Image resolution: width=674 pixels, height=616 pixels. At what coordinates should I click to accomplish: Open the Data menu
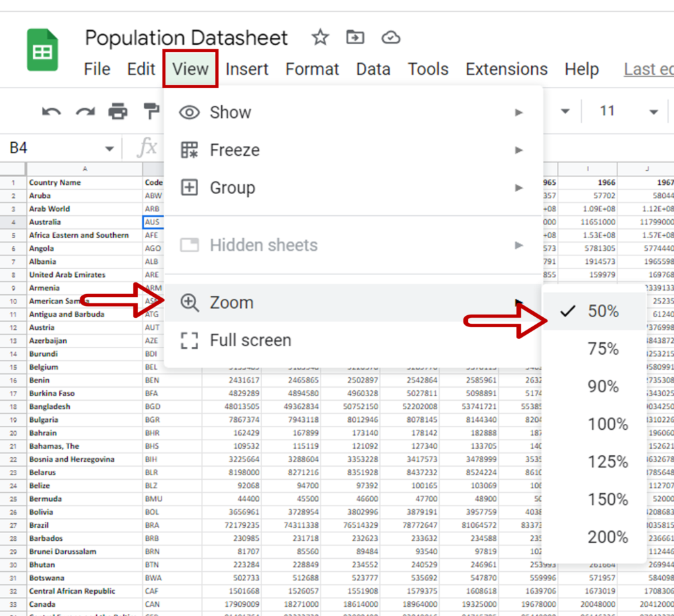click(x=373, y=69)
